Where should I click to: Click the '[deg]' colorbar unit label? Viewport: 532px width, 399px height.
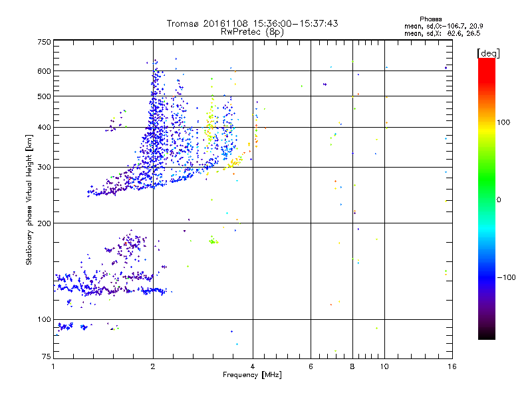click(x=488, y=54)
